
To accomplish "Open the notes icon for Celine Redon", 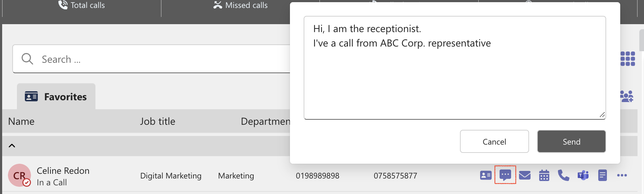I will click(603, 176).
